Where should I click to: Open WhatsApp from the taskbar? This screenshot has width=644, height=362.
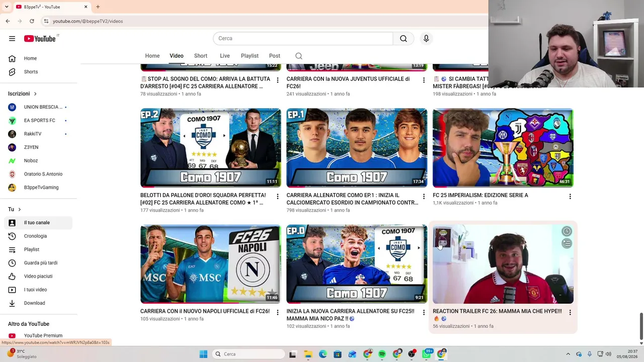[427, 354]
